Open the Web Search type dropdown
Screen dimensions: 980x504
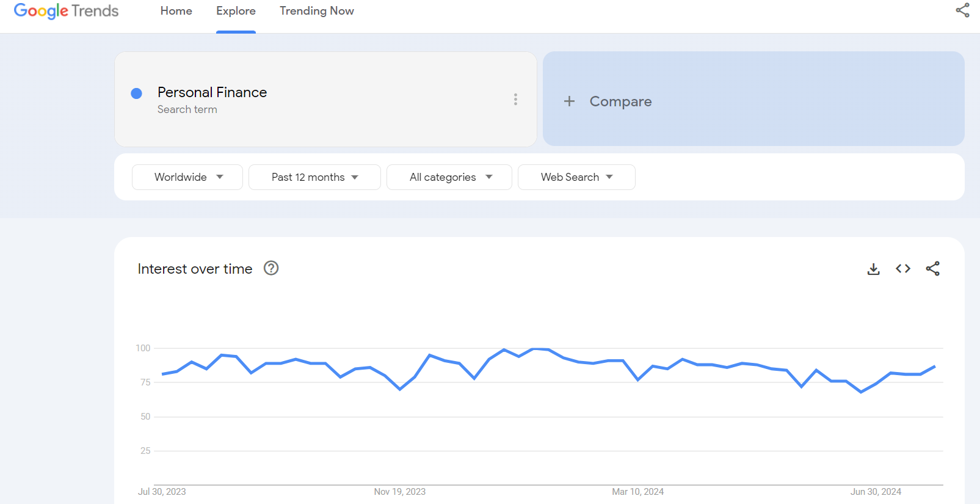click(576, 177)
